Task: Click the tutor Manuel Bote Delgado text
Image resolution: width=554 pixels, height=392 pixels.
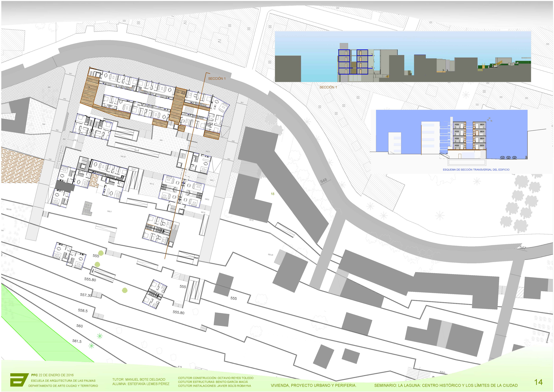Action: pyautogui.click(x=139, y=379)
